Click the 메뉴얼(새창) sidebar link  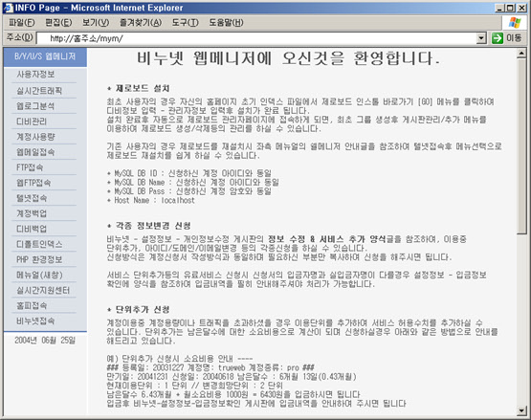[x=39, y=275]
